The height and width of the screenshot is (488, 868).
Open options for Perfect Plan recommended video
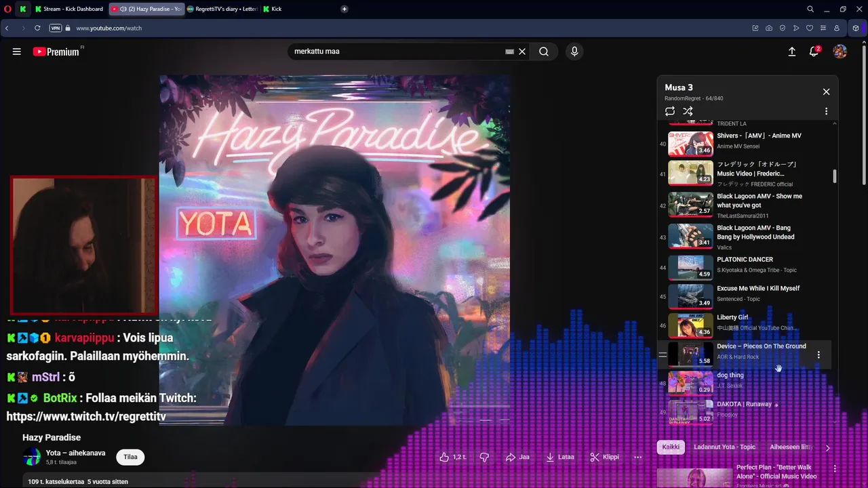click(835, 468)
